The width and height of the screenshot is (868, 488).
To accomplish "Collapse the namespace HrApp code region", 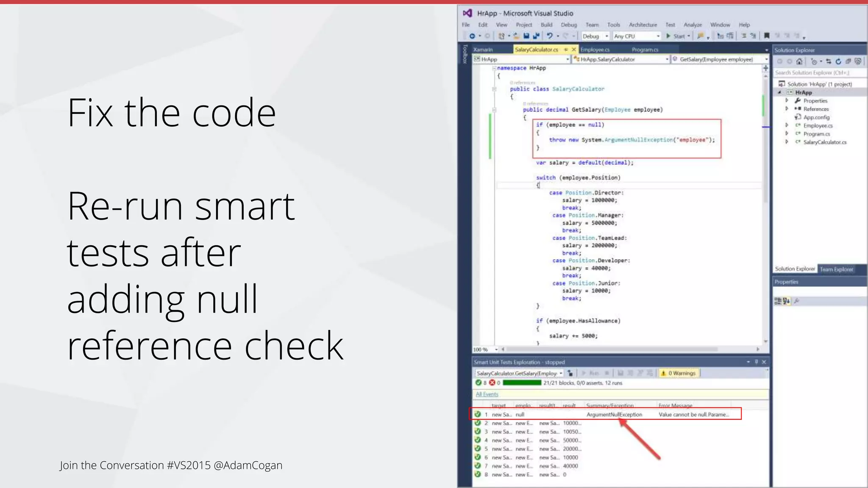I will click(494, 68).
